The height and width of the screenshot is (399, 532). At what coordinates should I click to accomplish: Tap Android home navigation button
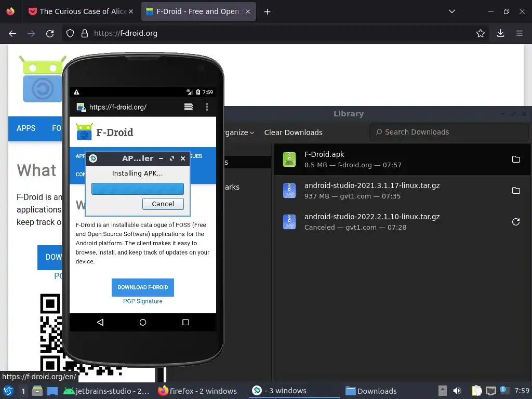(x=143, y=322)
